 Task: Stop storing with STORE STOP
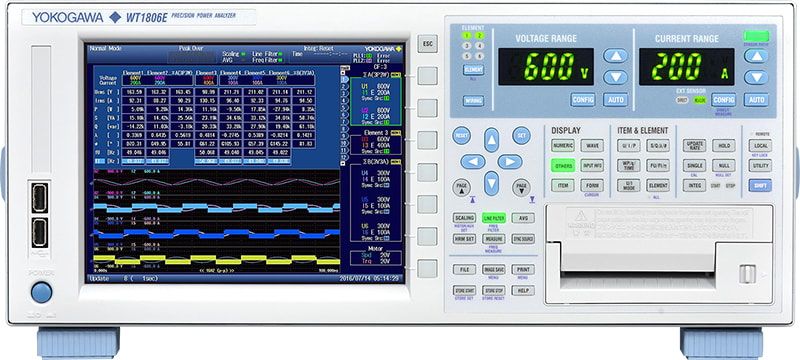click(494, 291)
